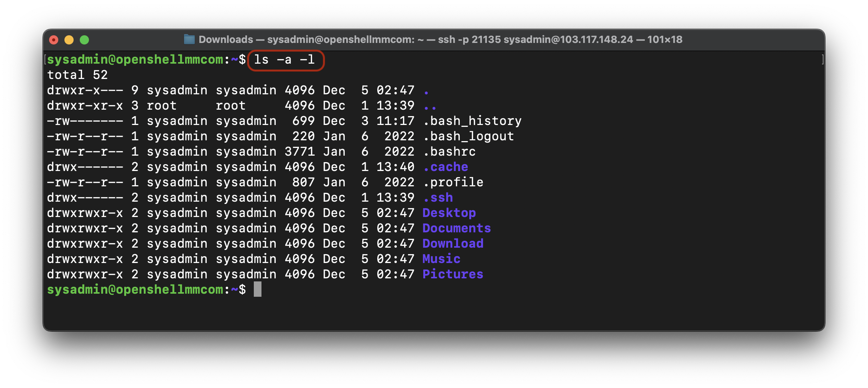The height and width of the screenshot is (388, 868).
Task: Click the .bashrc file entry
Action: click(x=449, y=152)
